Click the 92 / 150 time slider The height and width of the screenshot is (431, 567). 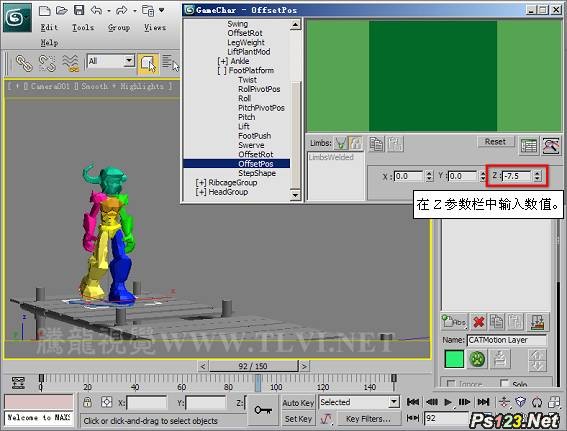pyautogui.click(x=253, y=366)
